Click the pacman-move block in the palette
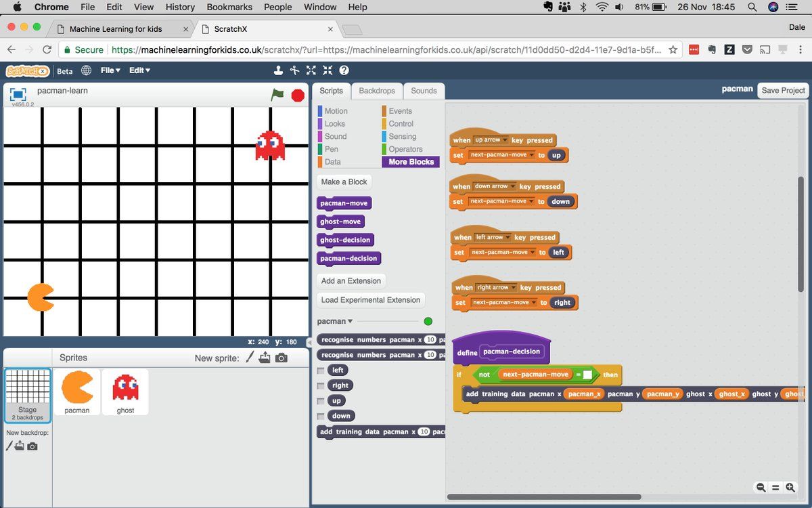 (344, 203)
